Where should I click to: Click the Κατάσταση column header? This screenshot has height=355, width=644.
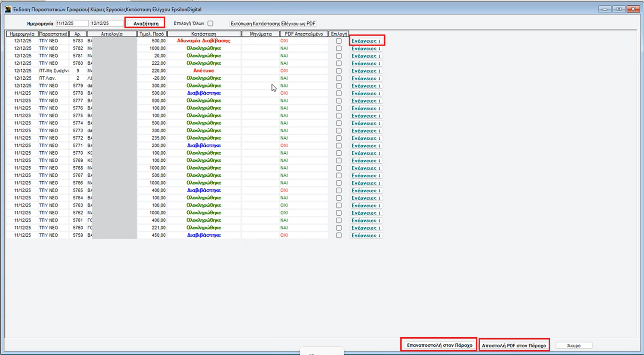(x=204, y=34)
